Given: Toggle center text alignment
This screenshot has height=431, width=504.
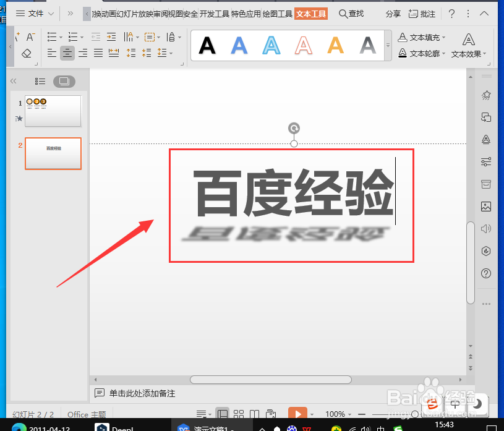Looking at the screenshot, I should point(67,53).
